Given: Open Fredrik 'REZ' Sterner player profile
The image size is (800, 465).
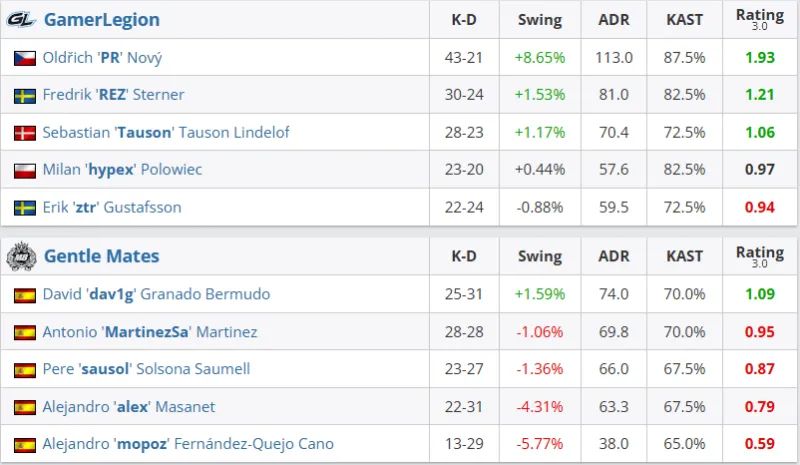Looking at the screenshot, I should tap(113, 96).
